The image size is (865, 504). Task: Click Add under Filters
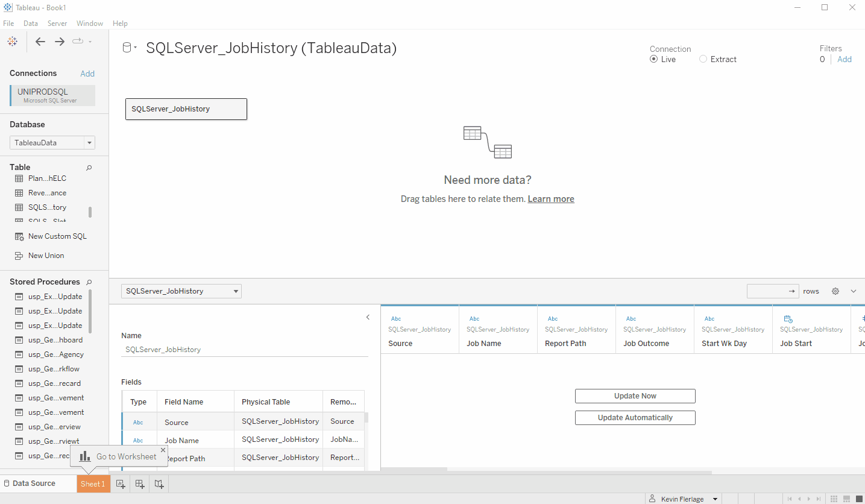(x=845, y=59)
